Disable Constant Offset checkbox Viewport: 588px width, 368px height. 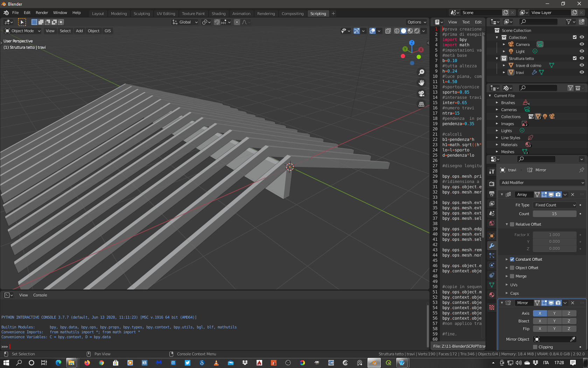click(x=512, y=259)
